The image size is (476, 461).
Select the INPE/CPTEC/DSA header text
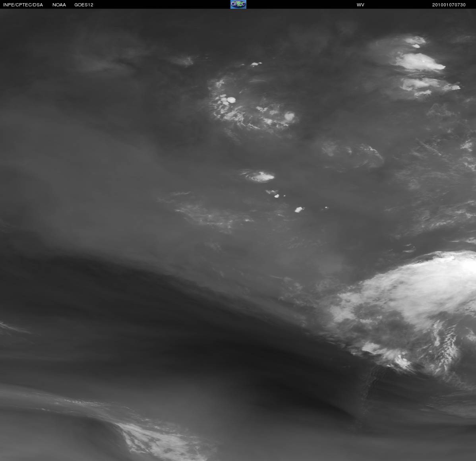23,5
